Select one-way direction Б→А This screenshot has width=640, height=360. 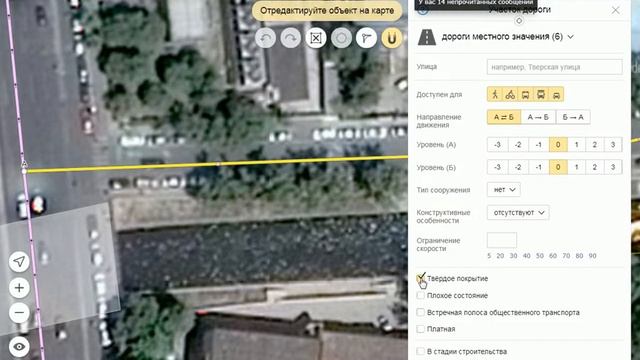click(x=573, y=117)
